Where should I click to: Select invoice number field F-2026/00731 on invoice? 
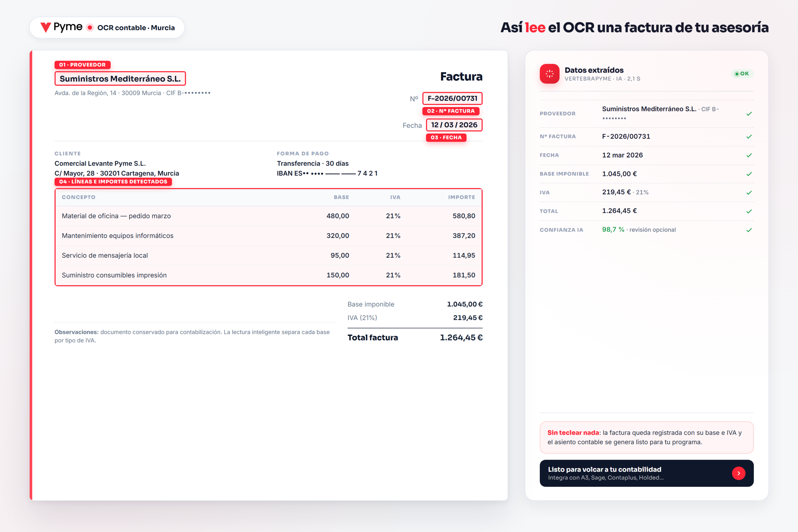452,98
